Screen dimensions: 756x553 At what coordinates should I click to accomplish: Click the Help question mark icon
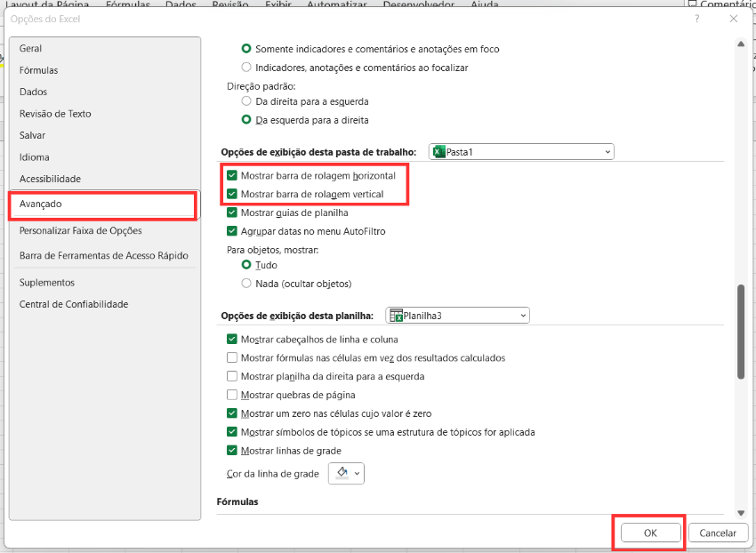pos(696,19)
